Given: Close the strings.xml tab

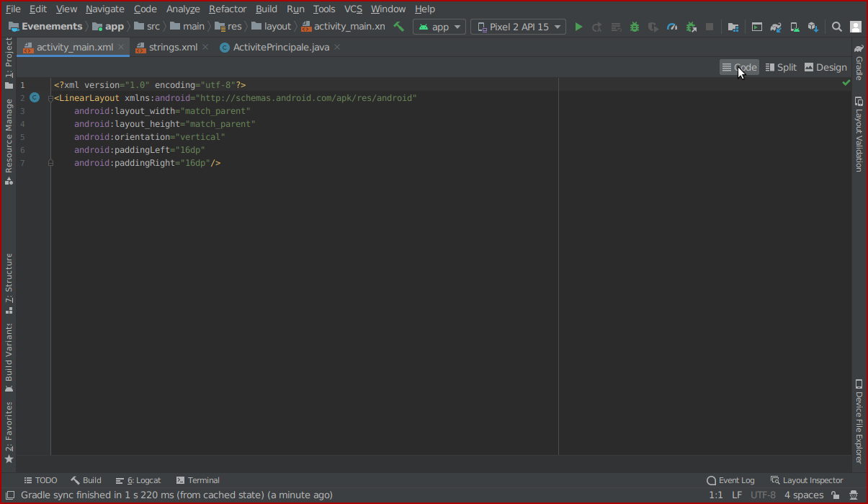Looking at the screenshot, I should click(x=205, y=47).
